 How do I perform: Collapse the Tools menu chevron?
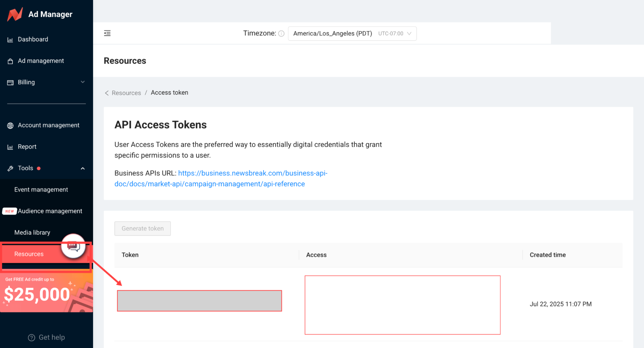(83, 168)
